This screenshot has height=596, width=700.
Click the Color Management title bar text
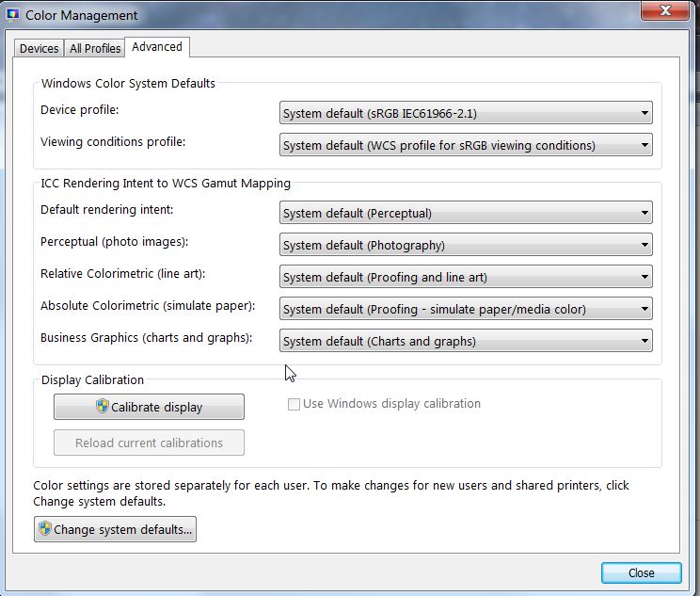81,15
